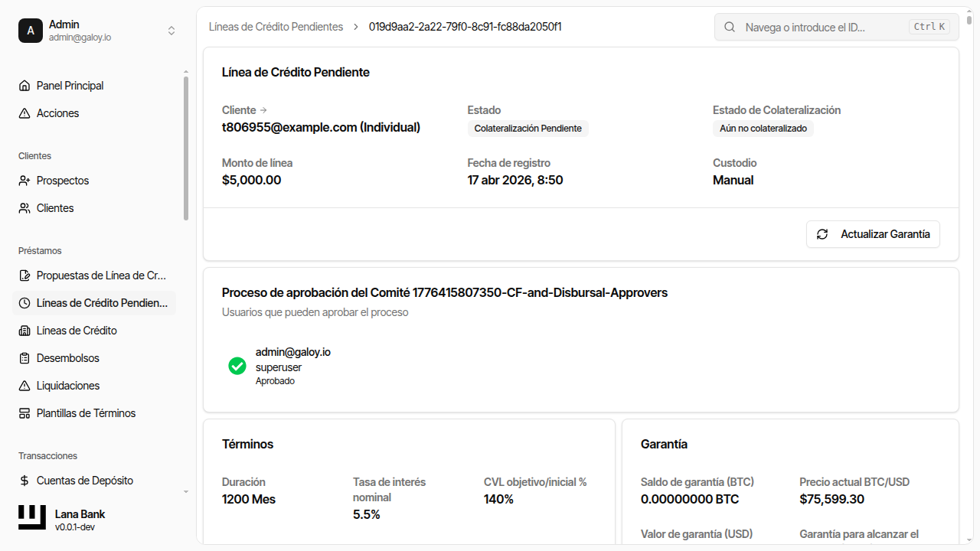Open client t806955@example.com details link
The image size is (980, 551).
point(244,110)
